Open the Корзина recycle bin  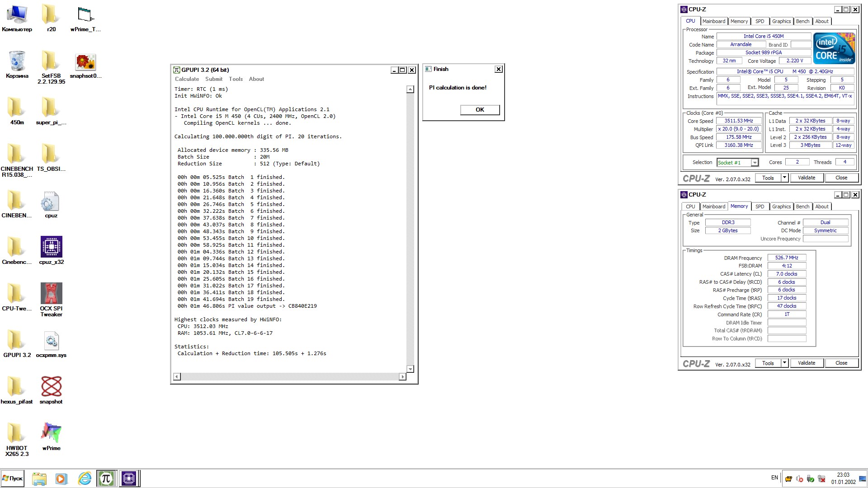(x=17, y=65)
